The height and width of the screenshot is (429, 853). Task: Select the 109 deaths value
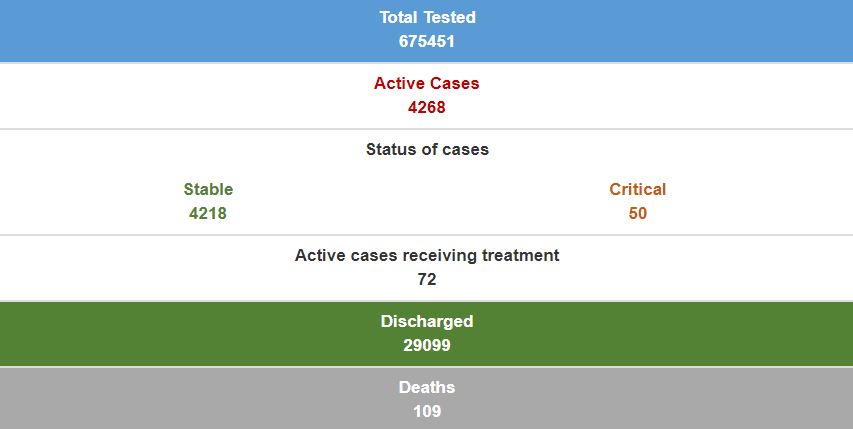coord(427,412)
